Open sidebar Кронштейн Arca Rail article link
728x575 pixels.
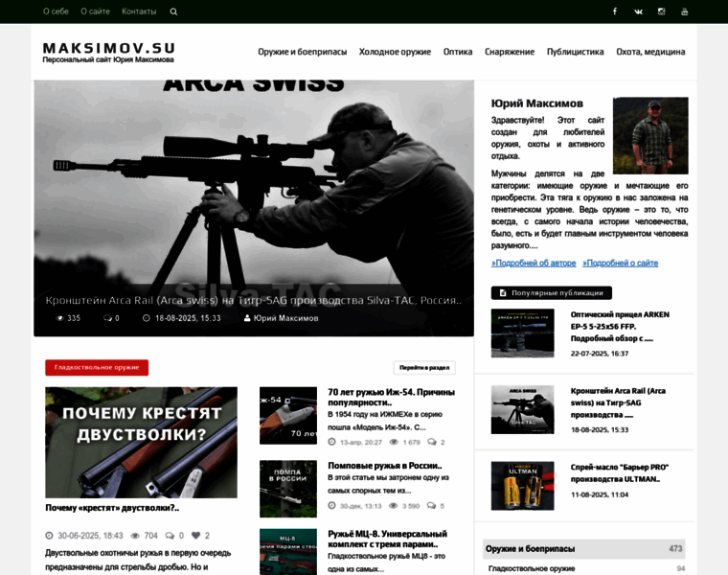(x=618, y=402)
